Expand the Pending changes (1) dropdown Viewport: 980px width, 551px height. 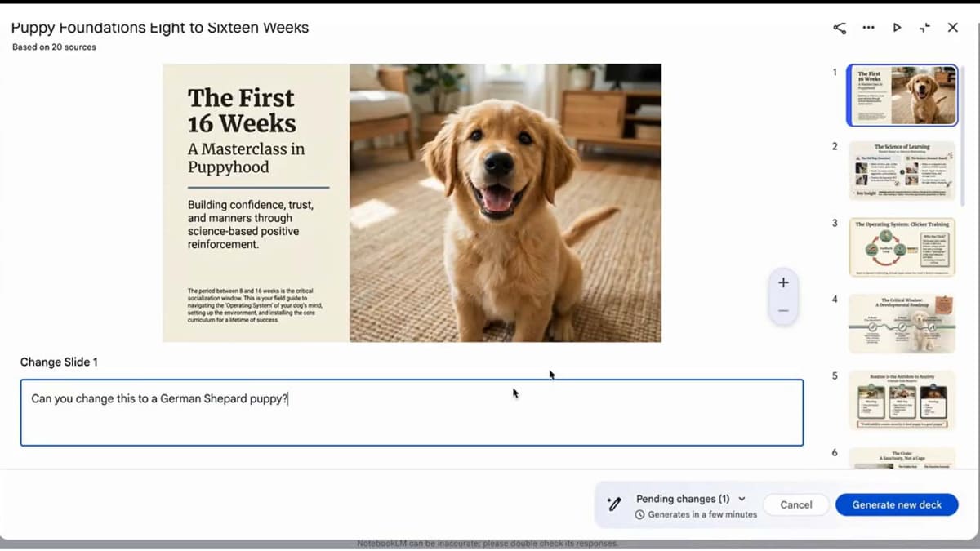coord(742,499)
